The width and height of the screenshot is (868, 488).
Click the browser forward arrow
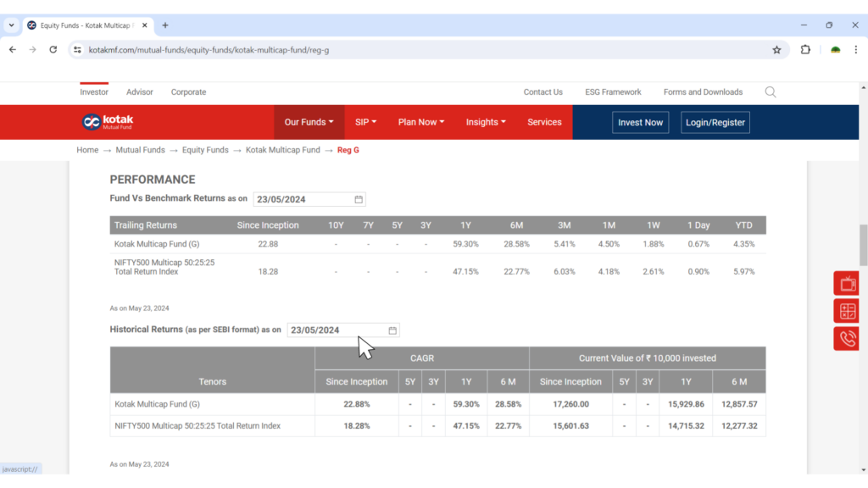pos(33,50)
